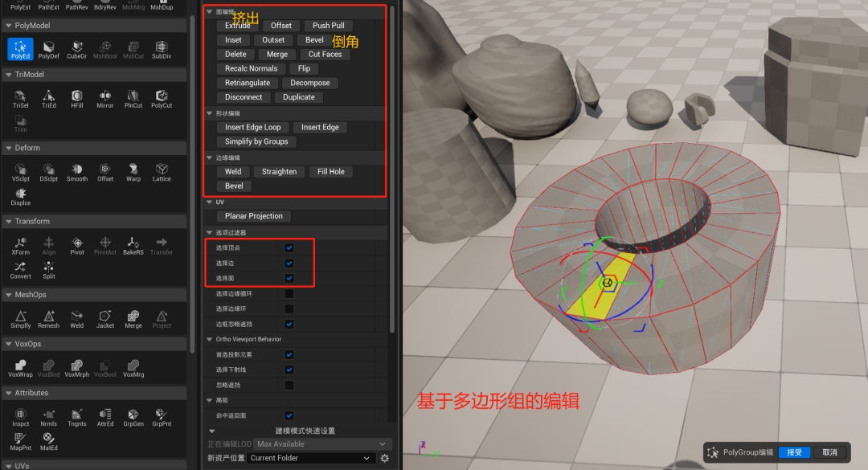This screenshot has height=470, width=868.
Task: Open the PolyCut tool
Action: point(161,99)
